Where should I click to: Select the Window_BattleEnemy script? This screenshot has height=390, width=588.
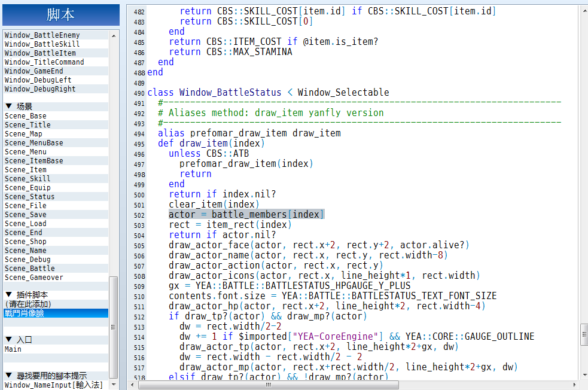[56, 35]
